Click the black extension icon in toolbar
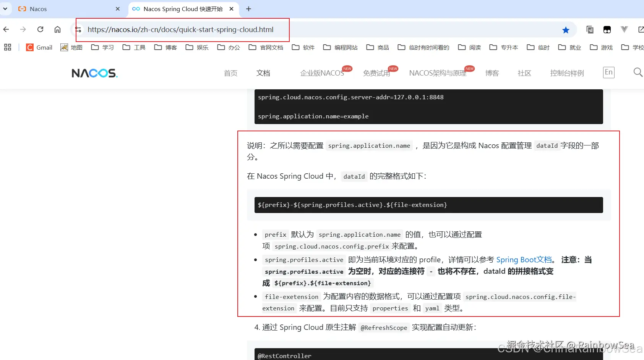644x360 pixels. (607, 29)
